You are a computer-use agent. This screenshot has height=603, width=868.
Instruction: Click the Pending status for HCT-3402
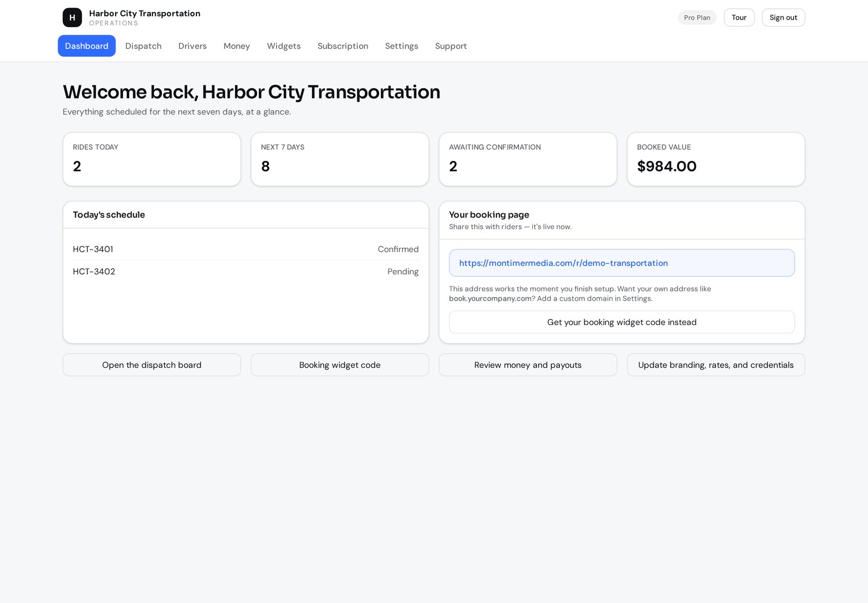[x=403, y=271]
